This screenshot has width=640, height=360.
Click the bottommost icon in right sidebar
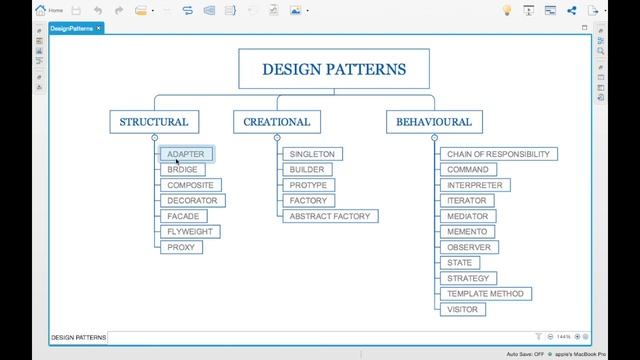pos(600,98)
